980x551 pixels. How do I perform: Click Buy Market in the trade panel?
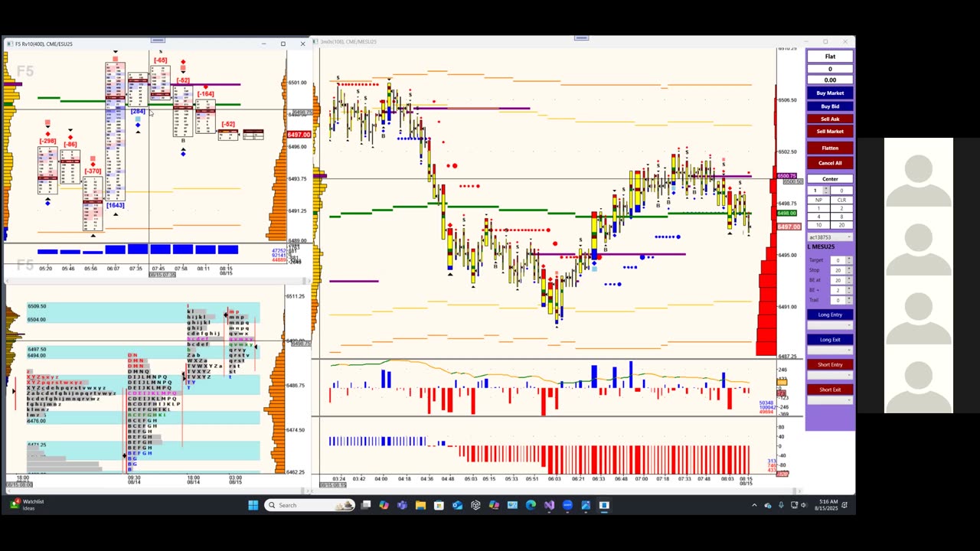[x=830, y=93]
